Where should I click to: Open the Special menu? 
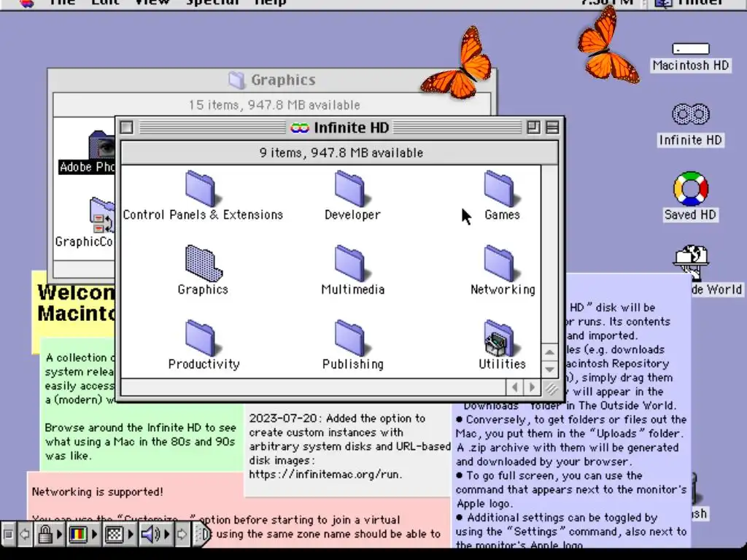click(x=212, y=2)
